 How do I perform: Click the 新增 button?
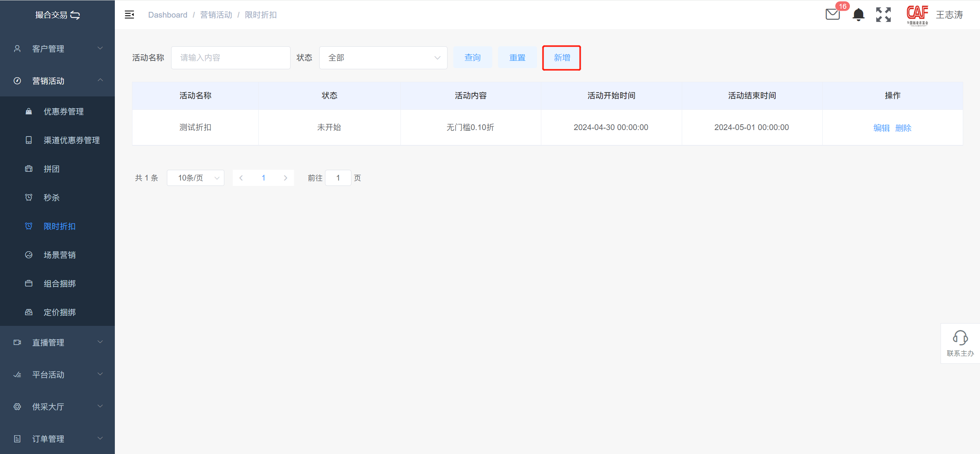click(562, 58)
